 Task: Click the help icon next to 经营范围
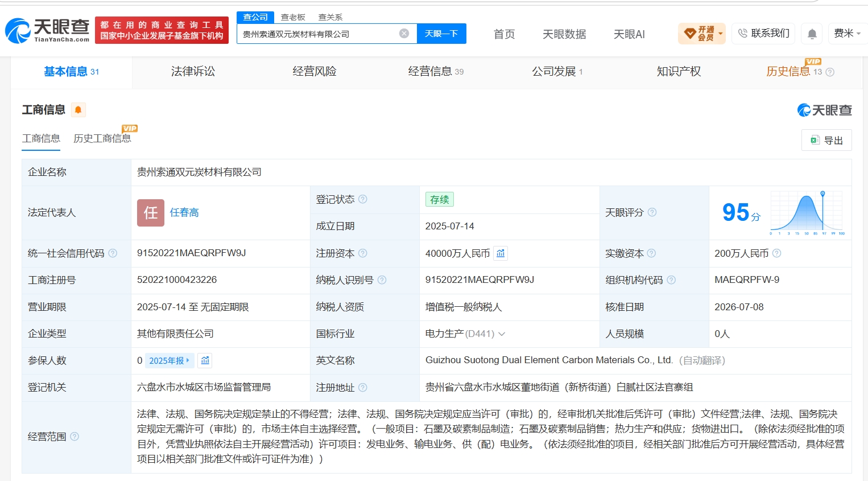pos(75,437)
